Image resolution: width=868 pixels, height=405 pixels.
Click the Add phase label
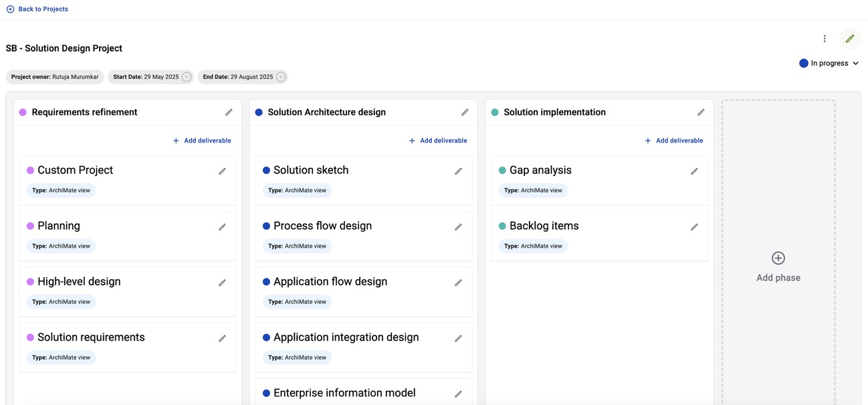778,278
